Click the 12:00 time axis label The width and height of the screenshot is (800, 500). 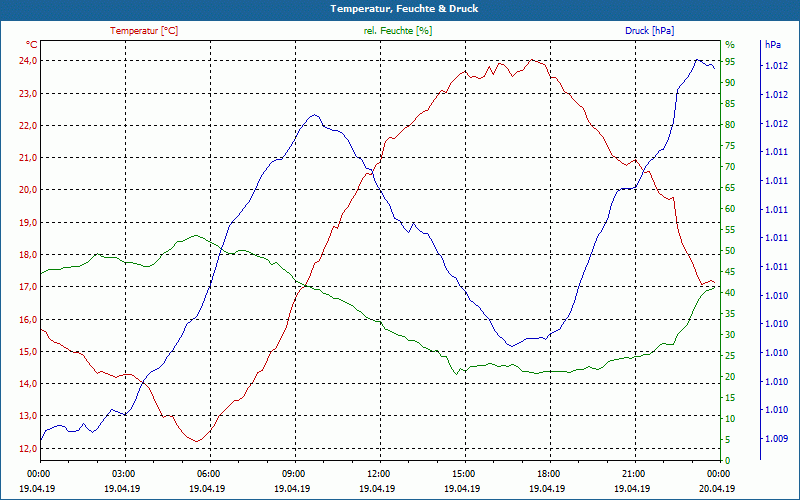(378, 473)
